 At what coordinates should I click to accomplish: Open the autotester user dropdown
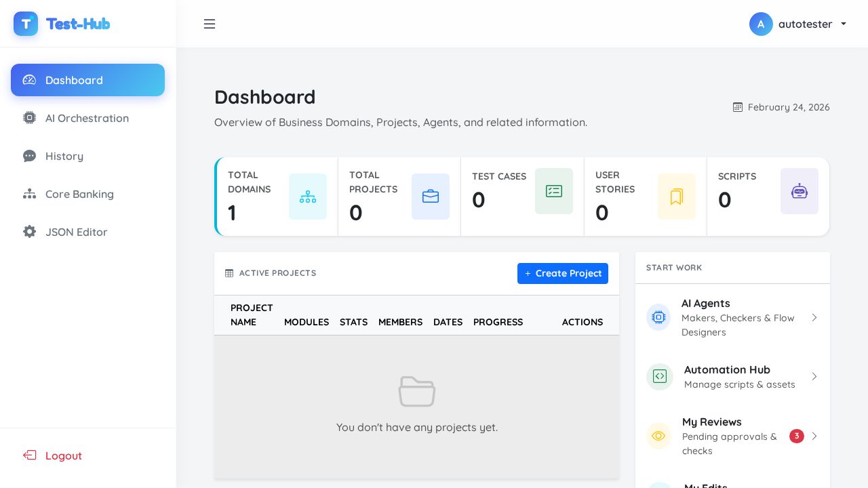pos(805,24)
